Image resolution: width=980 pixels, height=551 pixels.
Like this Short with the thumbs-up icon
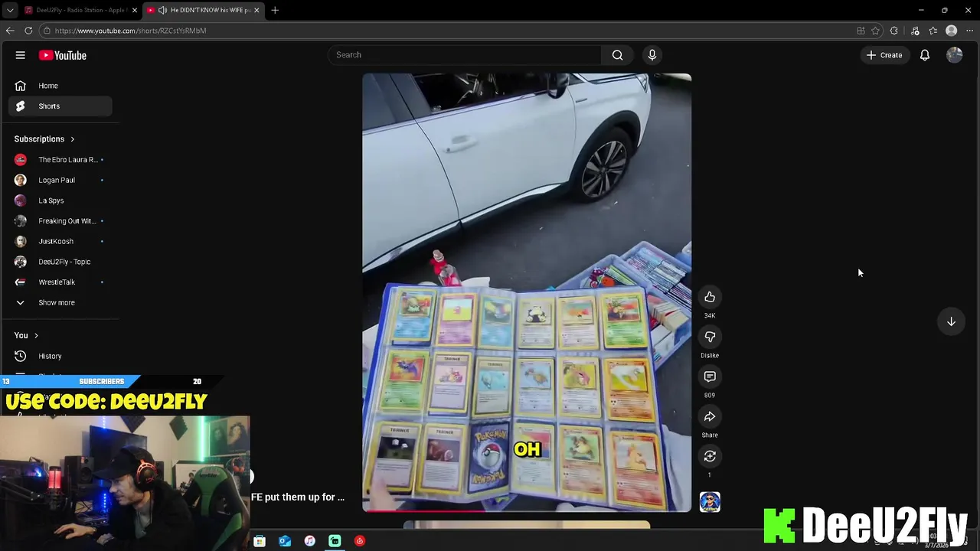710,297
